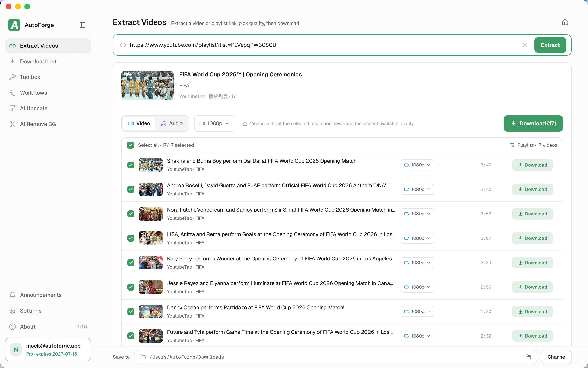Click the About question-mark icon
Viewport: 588px width, 368px height.
pyautogui.click(x=12, y=327)
